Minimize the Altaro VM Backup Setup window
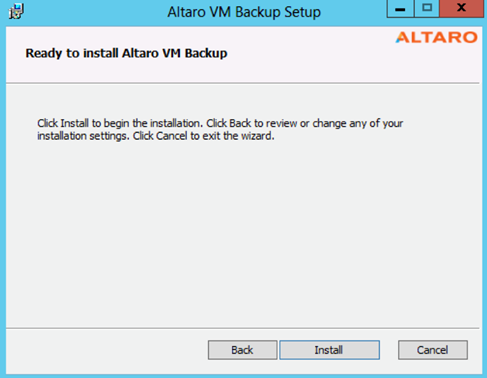This screenshot has width=487, height=378. pyautogui.click(x=400, y=8)
